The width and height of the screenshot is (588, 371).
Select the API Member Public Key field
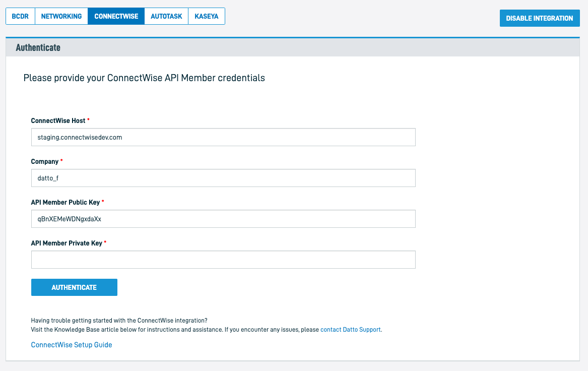pyautogui.click(x=223, y=219)
